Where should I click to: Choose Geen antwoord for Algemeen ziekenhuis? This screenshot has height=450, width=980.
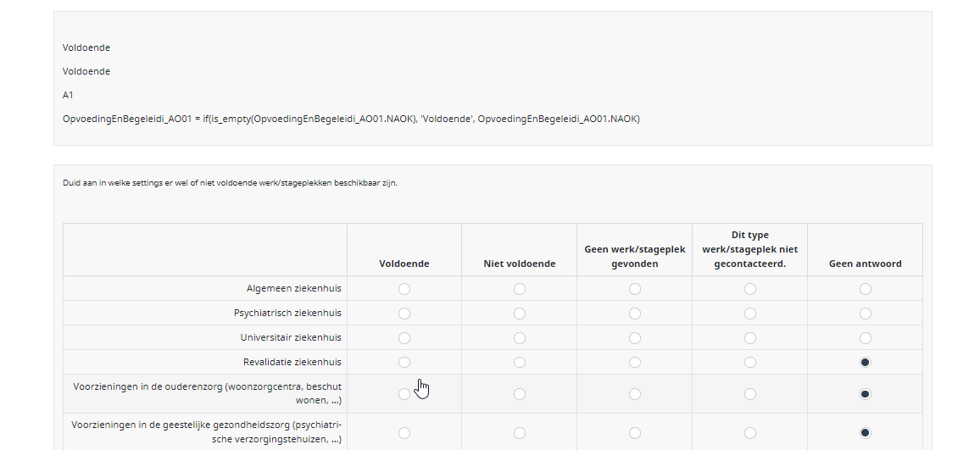click(x=865, y=289)
